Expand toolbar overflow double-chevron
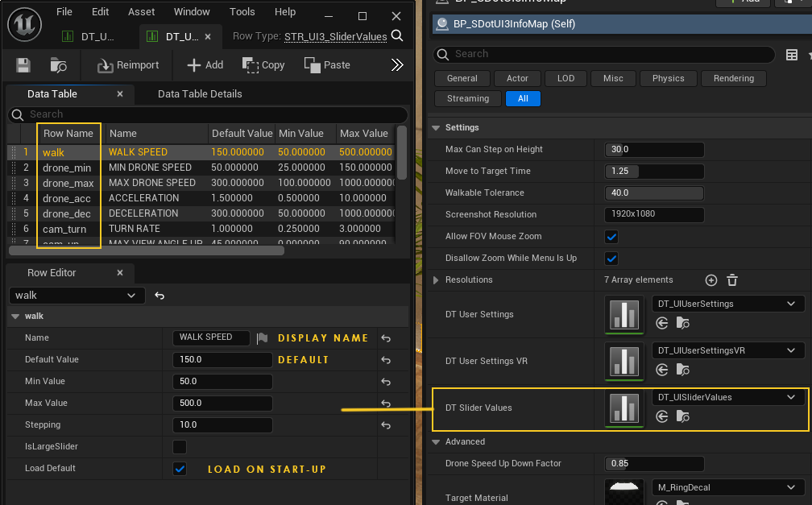 [x=396, y=64]
